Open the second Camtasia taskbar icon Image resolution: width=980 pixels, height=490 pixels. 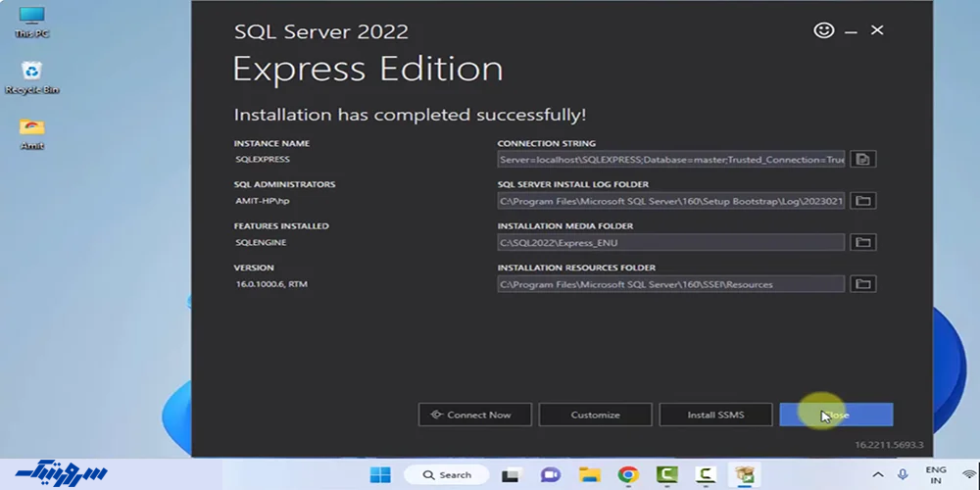[x=706, y=475]
